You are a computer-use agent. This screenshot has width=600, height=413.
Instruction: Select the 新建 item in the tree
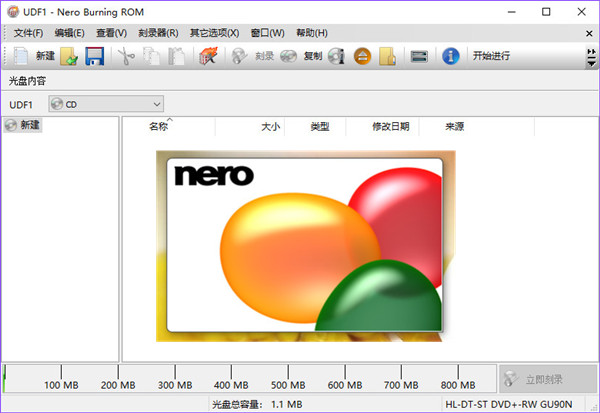tap(30, 125)
